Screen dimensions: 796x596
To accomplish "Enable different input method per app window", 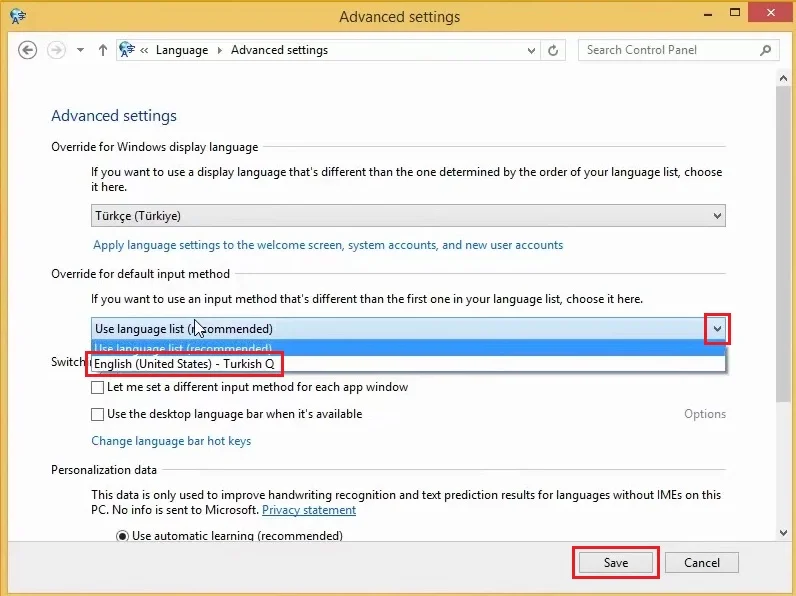I will pos(97,387).
